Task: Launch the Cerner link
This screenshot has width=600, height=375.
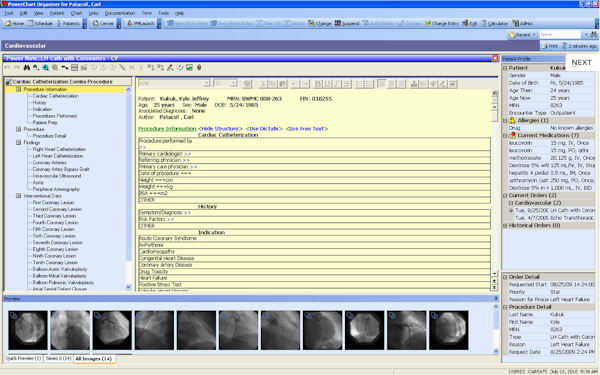Action: tap(103, 24)
